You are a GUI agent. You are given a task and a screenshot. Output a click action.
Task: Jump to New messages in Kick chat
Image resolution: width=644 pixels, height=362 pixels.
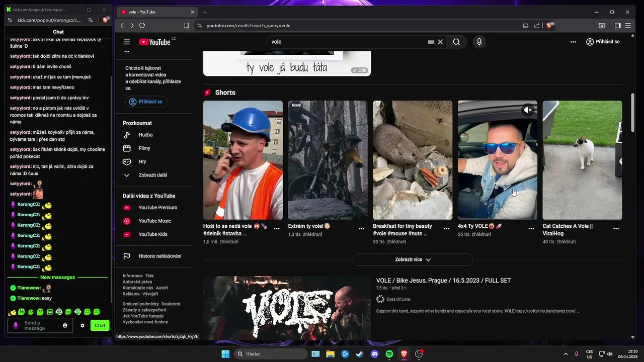point(58,278)
